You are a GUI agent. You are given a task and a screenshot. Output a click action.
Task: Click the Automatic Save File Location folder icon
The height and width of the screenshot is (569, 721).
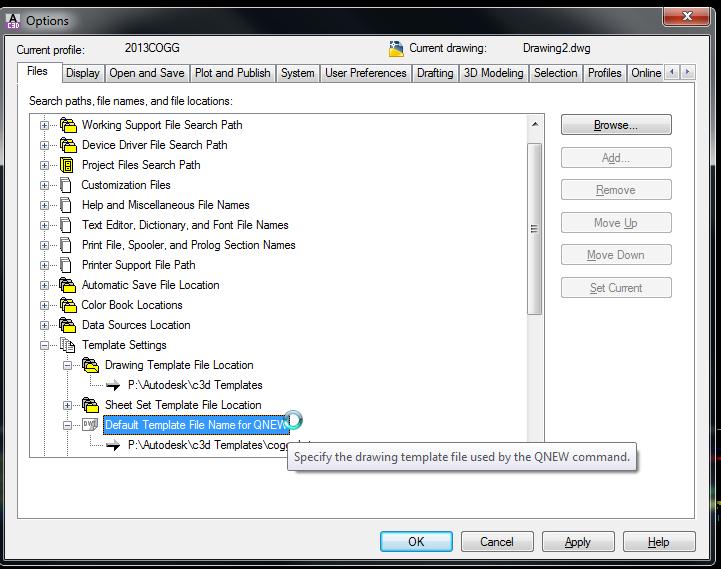[x=68, y=285]
